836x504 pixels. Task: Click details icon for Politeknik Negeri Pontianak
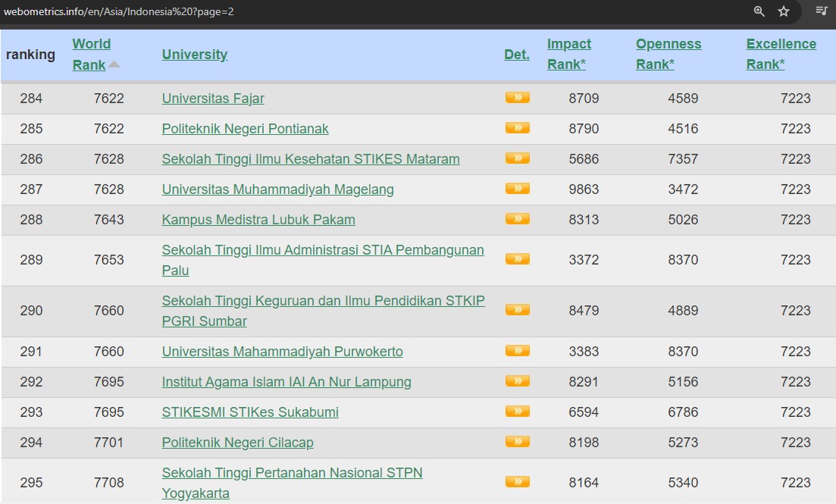[x=517, y=128]
